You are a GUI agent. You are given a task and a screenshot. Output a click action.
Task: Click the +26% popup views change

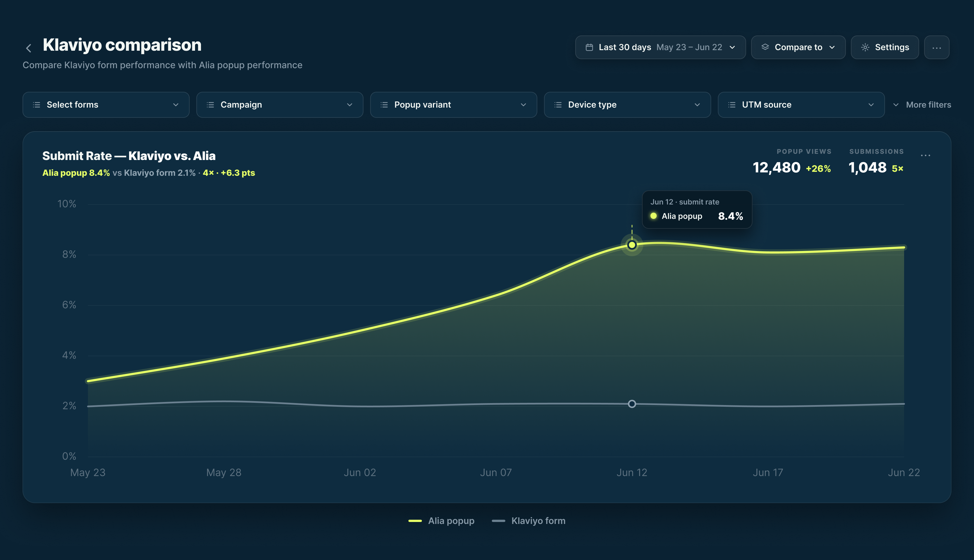tap(818, 169)
